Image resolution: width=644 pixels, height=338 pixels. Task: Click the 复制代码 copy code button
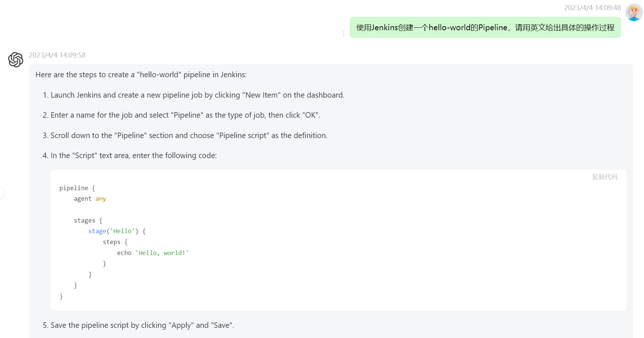(604, 177)
